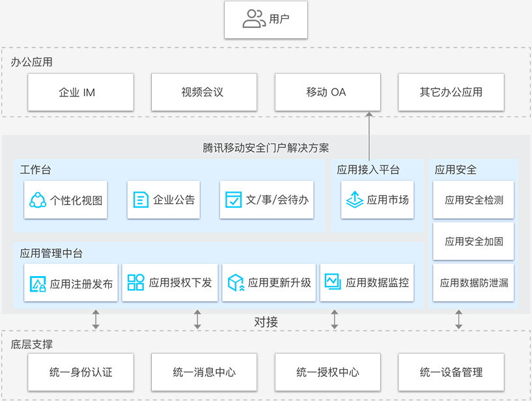This screenshot has width=532, height=401.
Task: Click the 个性化视图 share-node icon
Action: tap(38, 200)
